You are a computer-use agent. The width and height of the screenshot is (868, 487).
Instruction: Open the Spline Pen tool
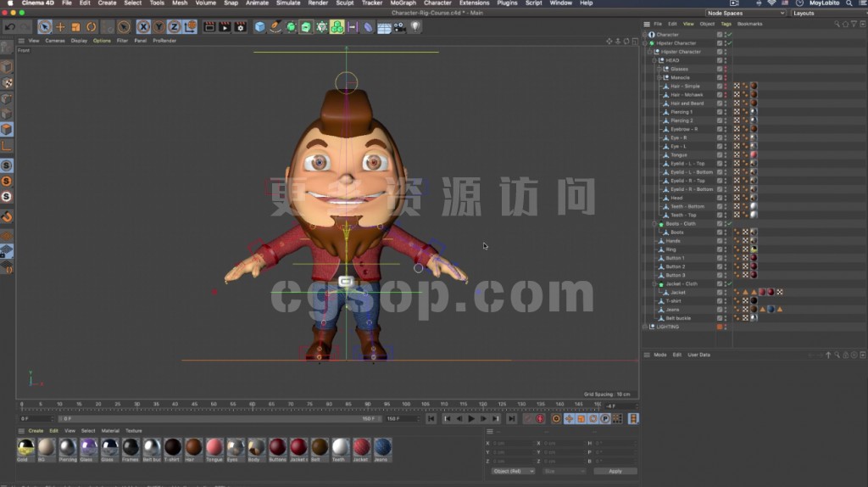275,26
